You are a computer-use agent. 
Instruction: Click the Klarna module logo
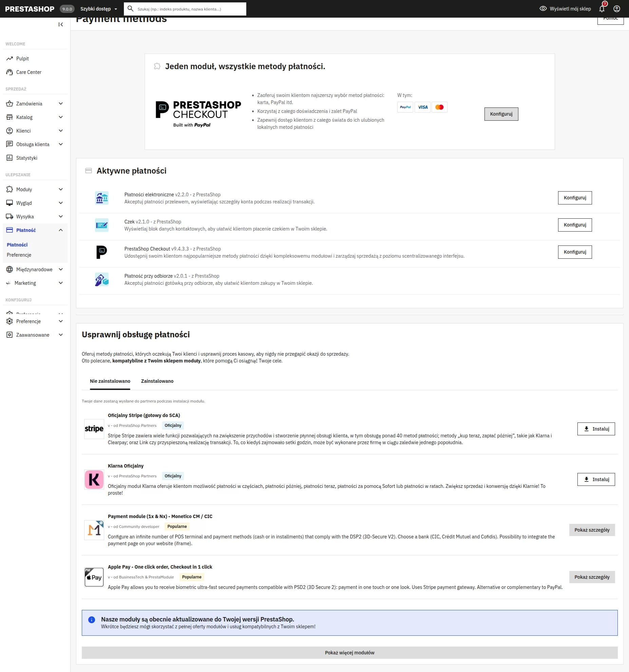point(94,479)
